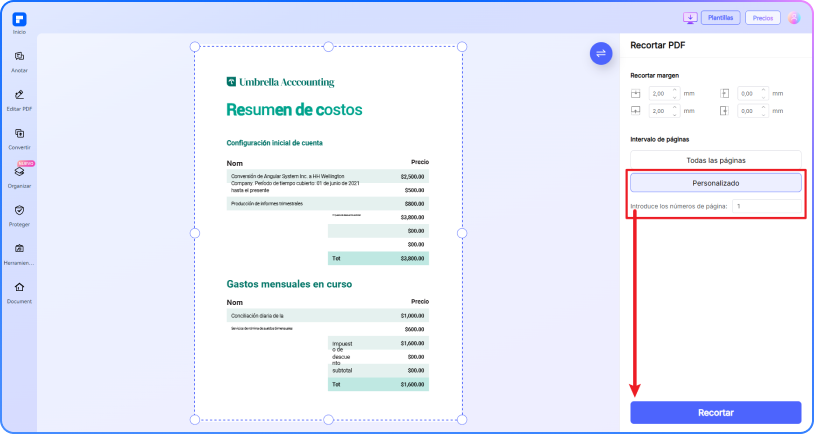Screen dimensions: 814x434
Task: Click Gastos mensuales en curso heading
Action: [289, 284]
